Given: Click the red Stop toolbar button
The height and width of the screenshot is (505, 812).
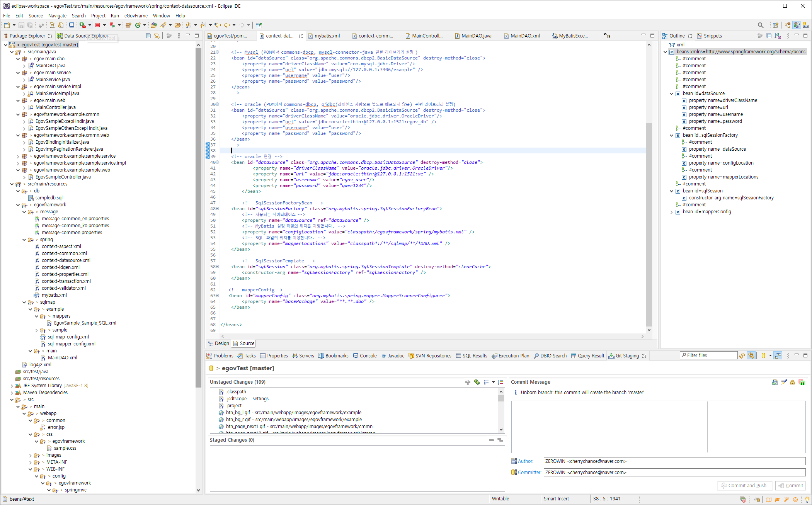Looking at the screenshot, I should (x=98, y=25).
